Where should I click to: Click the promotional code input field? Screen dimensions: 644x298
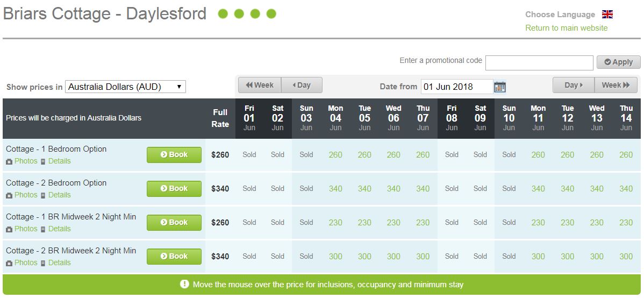click(539, 63)
